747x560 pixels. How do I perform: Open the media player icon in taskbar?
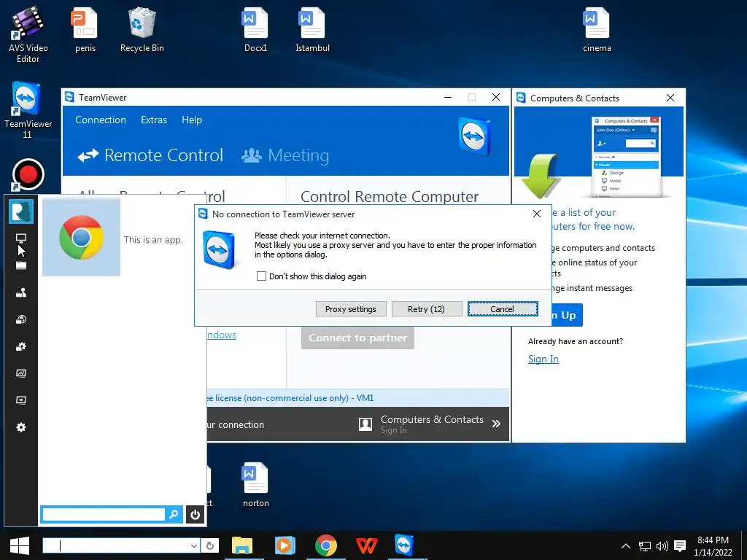pos(285,545)
